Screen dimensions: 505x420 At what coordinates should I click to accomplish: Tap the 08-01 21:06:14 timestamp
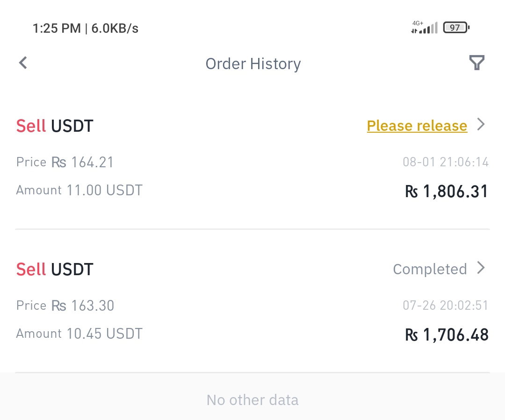pyautogui.click(x=446, y=162)
